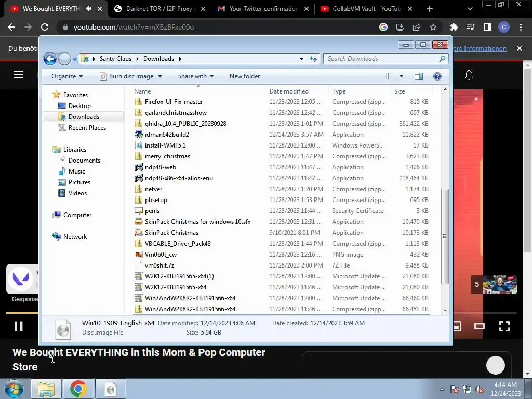Open recent locations dropdown arrow
This screenshot has height=399, width=532.
[75, 59]
